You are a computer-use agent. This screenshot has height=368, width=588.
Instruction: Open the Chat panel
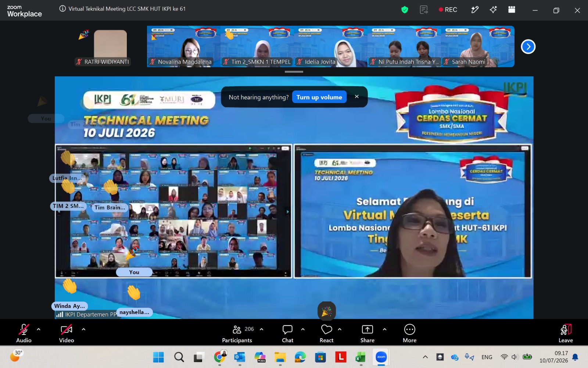(x=287, y=334)
